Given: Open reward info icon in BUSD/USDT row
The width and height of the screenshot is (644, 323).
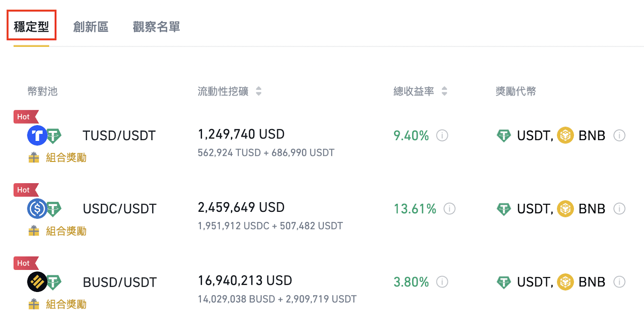Looking at the screenshot, I should [619, 282].
